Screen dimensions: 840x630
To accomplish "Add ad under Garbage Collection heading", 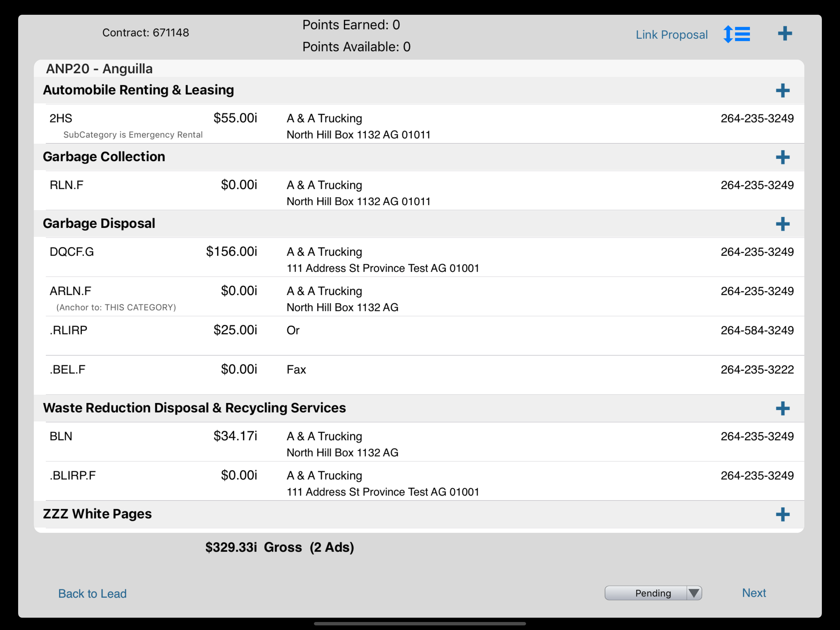I will pos(782,157).
